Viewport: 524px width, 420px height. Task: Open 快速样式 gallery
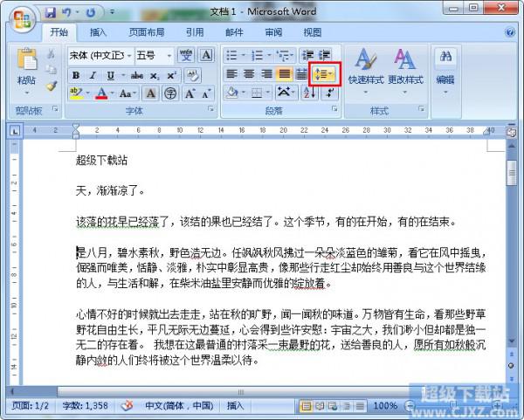(x=366, y=71)
